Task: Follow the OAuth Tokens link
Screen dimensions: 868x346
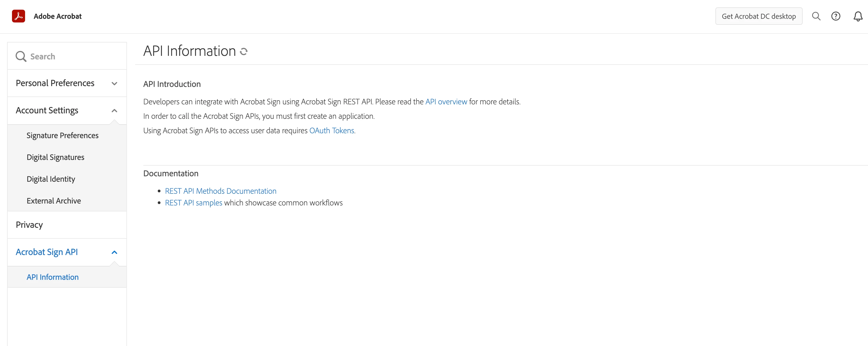Action: (332, 131)
